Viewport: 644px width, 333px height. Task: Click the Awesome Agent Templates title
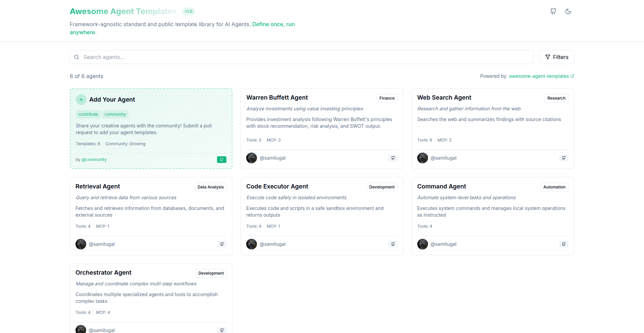pyautogui.click(x=123, y=11)
